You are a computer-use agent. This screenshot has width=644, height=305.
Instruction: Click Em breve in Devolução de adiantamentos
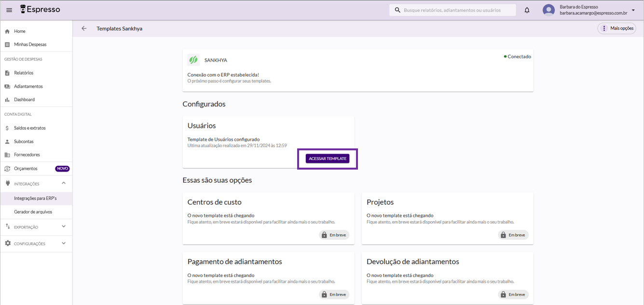point(513,294)
